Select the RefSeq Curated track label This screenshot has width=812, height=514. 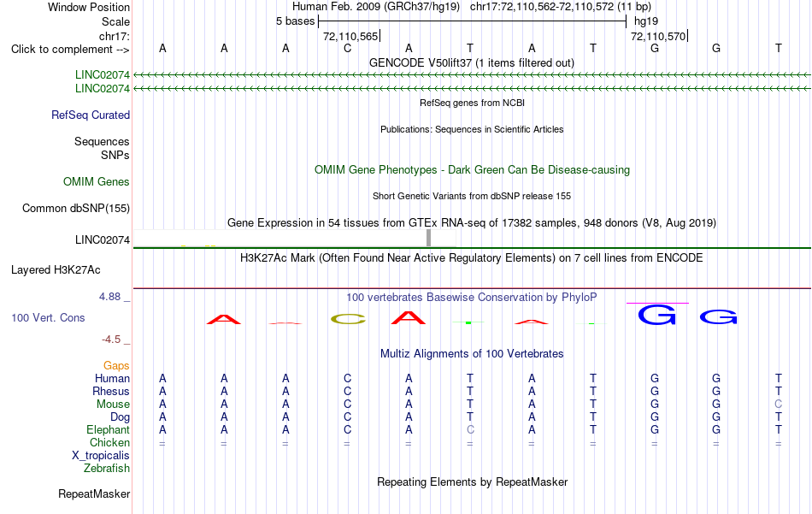pyautogui.click(x=91, y=115)
